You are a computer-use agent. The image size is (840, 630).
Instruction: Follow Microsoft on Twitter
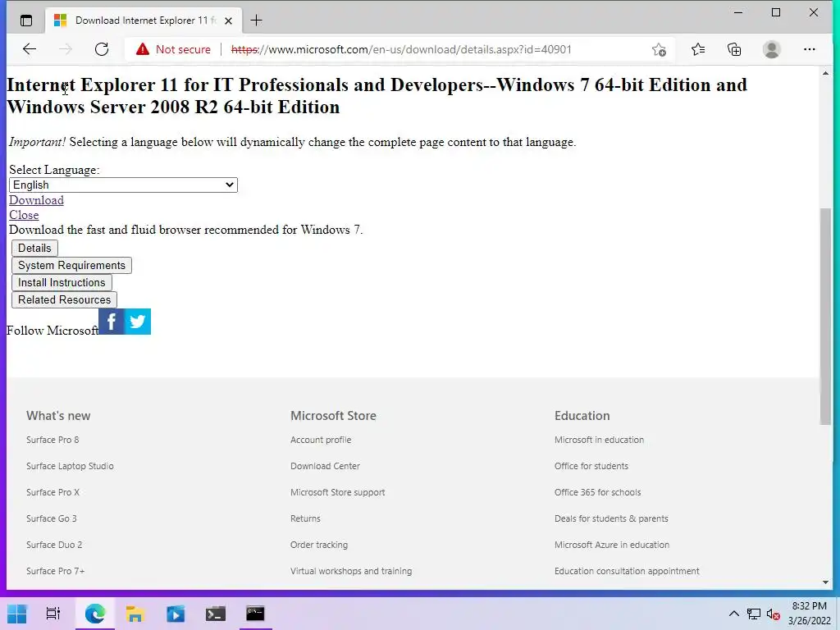(138, 322)
